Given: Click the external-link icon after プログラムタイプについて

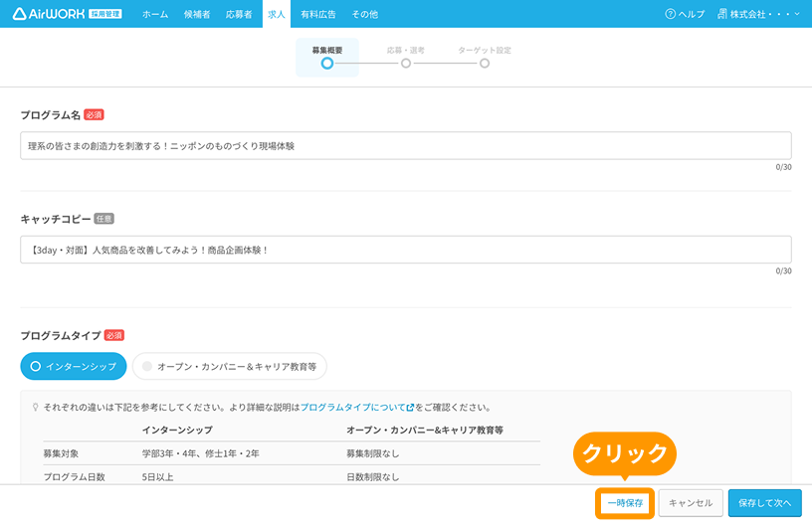Looking at the screenshot, I should [410, 408].
